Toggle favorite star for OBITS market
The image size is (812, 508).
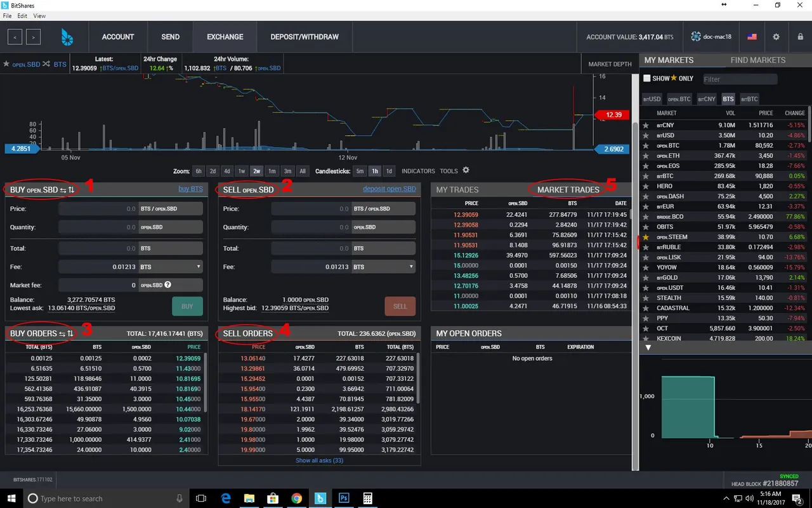[646, 227]
